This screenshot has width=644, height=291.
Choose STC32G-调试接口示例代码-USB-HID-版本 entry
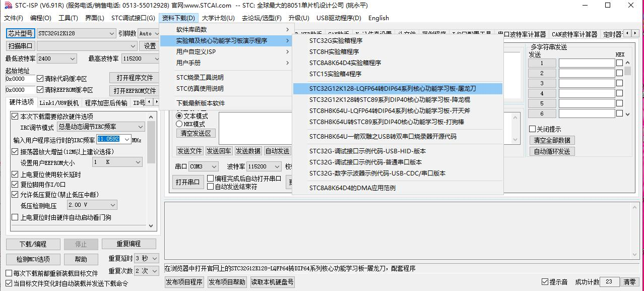(398, 151)
